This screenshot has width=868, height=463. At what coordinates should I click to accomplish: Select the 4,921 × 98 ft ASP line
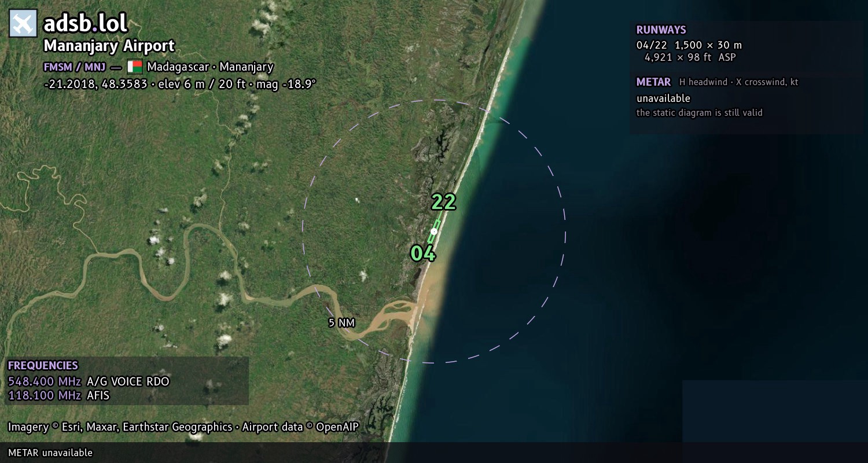690,57
